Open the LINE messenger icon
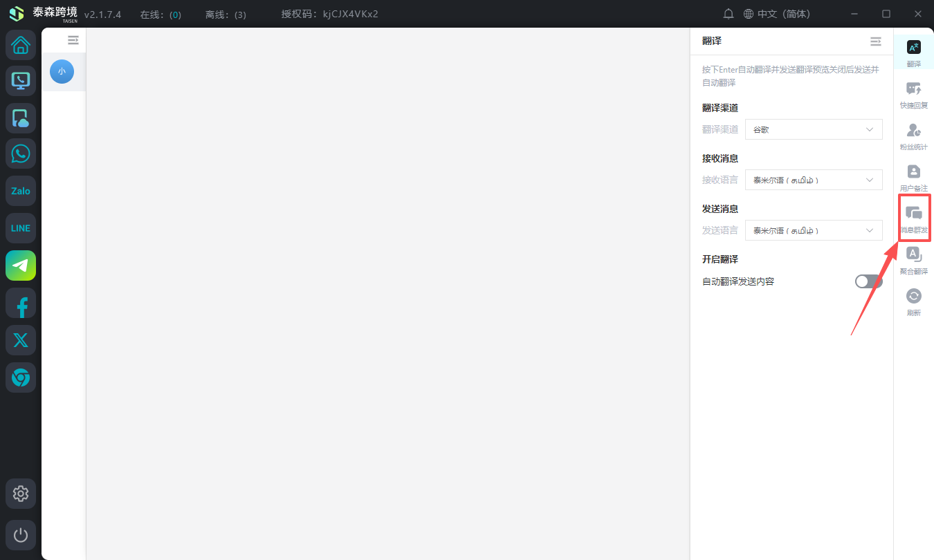 pyautogui.click(x=21, y=228)
